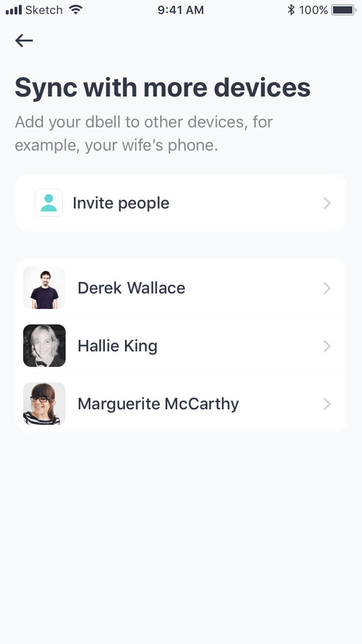
Task: Open the chevron next to Derek Wallace
Action: point(327,288)
